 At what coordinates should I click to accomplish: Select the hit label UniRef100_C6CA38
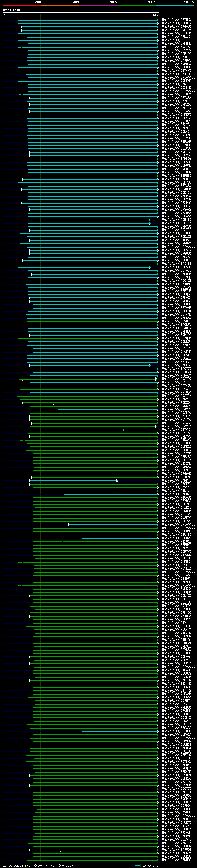[177, 809]
